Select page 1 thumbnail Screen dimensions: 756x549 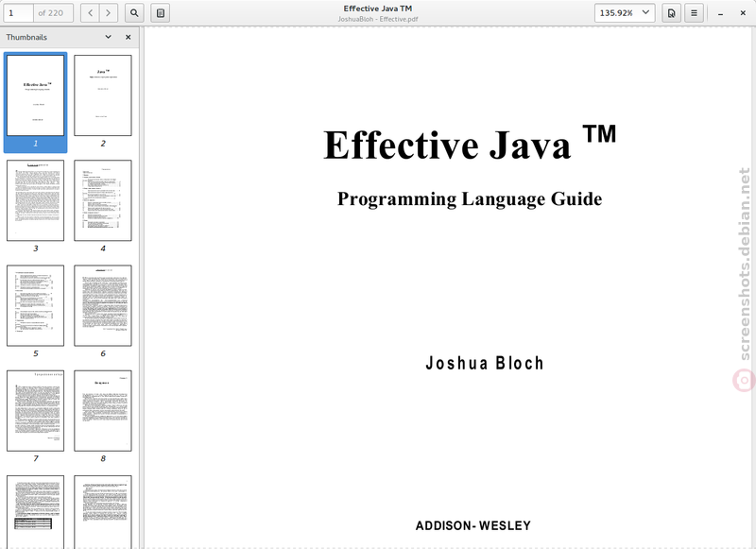tap(35, 95)
